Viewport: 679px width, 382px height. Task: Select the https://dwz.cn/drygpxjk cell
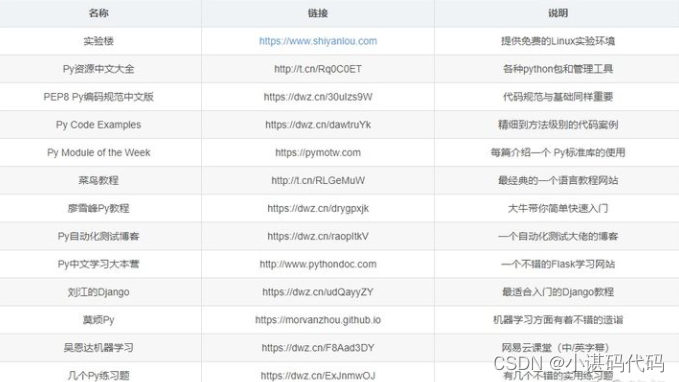(318, 208)
